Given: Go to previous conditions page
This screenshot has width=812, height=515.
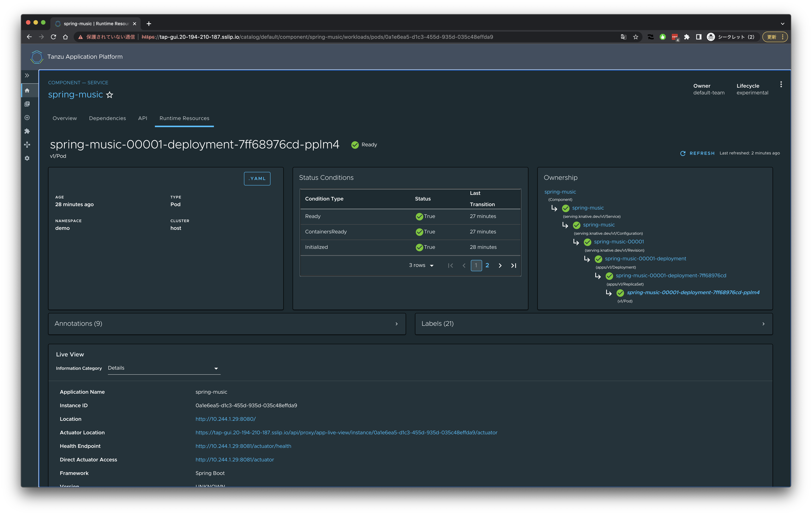Looking at the screenshot, I should point(464,266).
